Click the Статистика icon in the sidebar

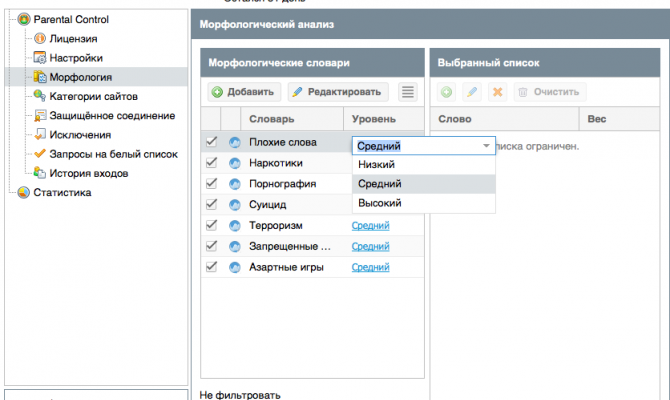pyautogui.click(x=23, y=193)
